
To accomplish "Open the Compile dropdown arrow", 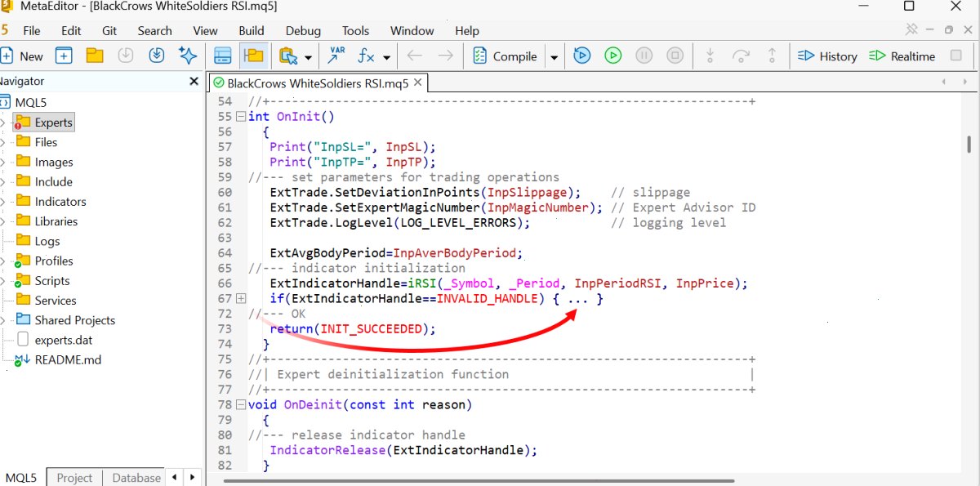I will pyautogui.click(x=554, y=57).
